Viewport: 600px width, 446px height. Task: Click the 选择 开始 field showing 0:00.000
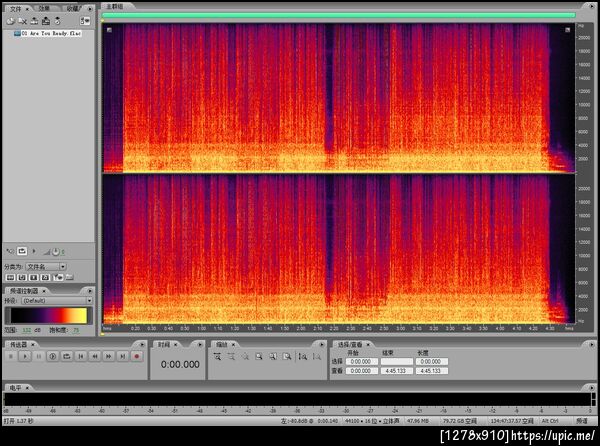361,361
